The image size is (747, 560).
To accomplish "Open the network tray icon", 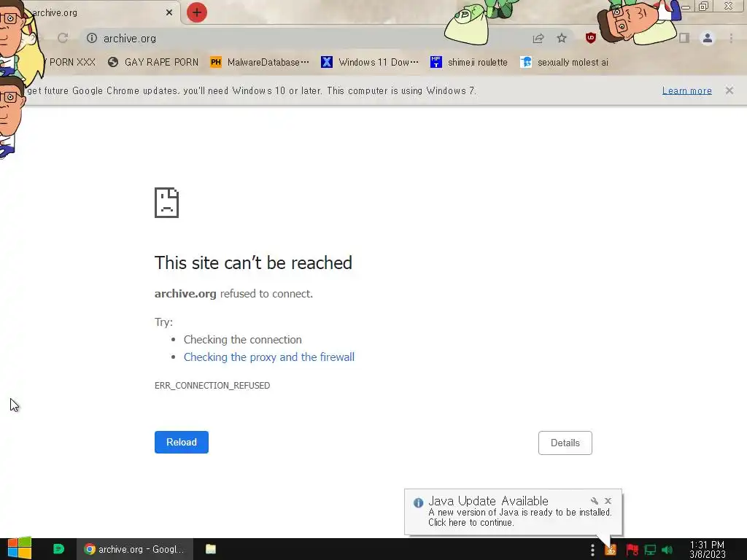I will tap(650, 550).
